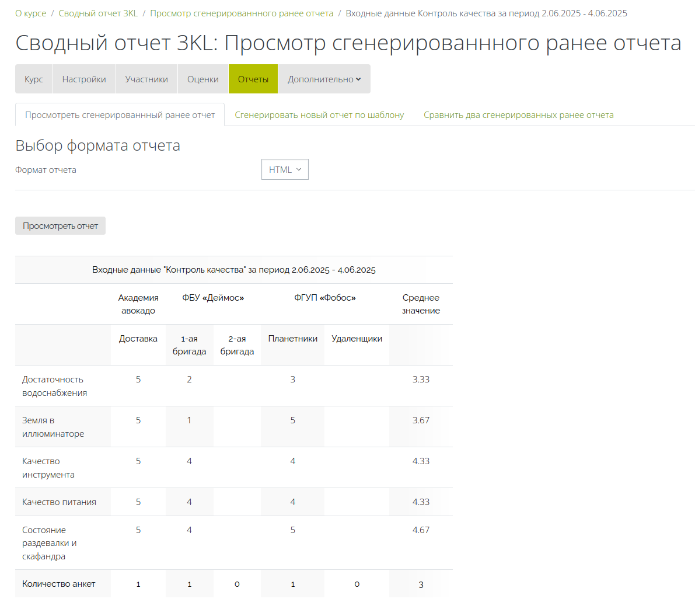
Task: Click the Среднее значение column header
Action: [421, 304]
